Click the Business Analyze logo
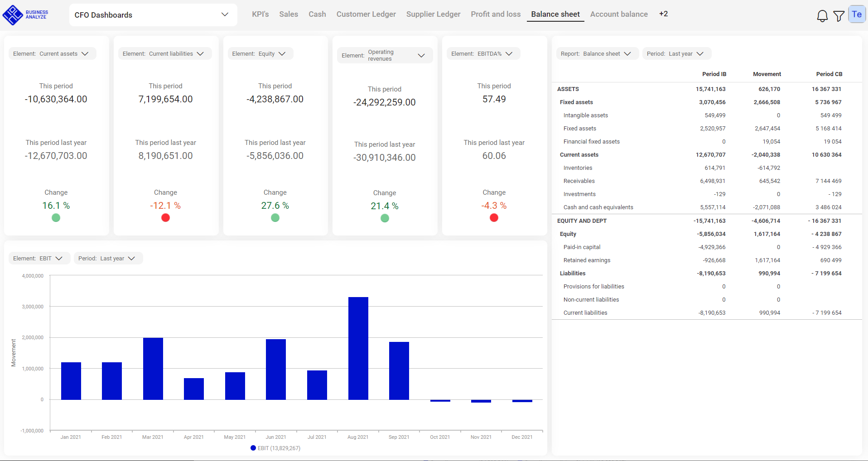868x461 pixels. [x=26, y=14]
